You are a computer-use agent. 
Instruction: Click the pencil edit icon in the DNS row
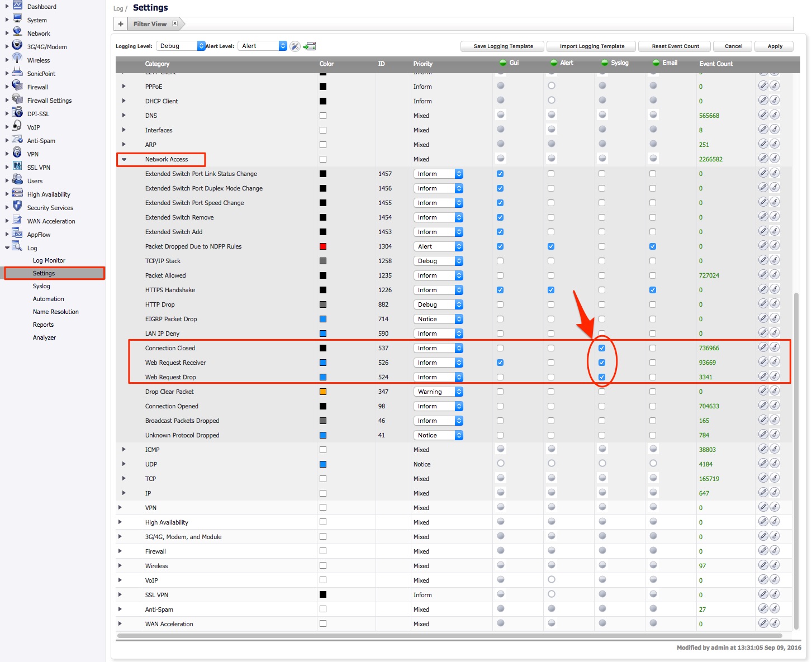click(x=763, y=115)
